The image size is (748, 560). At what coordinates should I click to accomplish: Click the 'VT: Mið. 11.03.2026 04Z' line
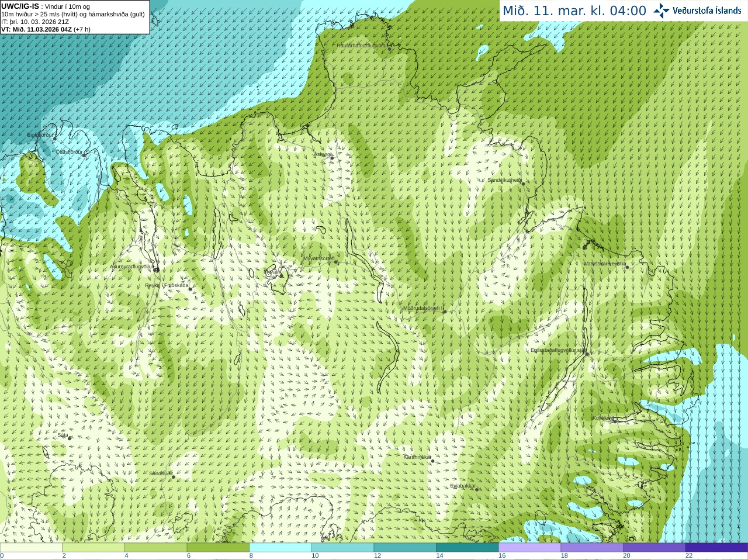pyautogui.click(x=46, y=29)
